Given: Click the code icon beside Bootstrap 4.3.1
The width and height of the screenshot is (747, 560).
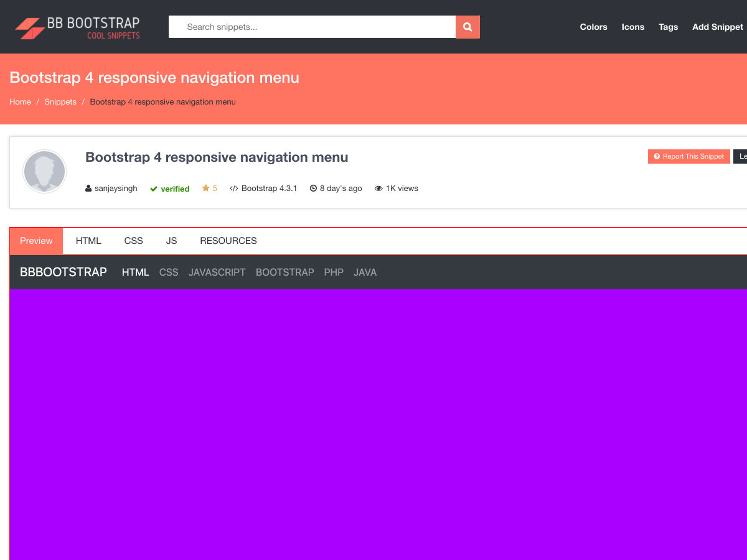Looking at the screenshot, I should [x=234, y=189].
